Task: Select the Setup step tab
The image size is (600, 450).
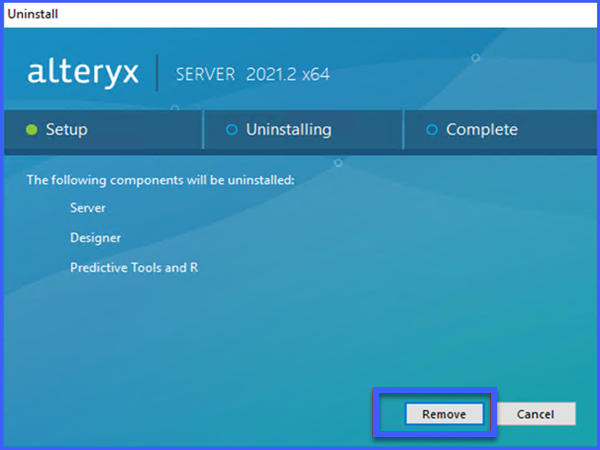Action: (x=103, y=130)
